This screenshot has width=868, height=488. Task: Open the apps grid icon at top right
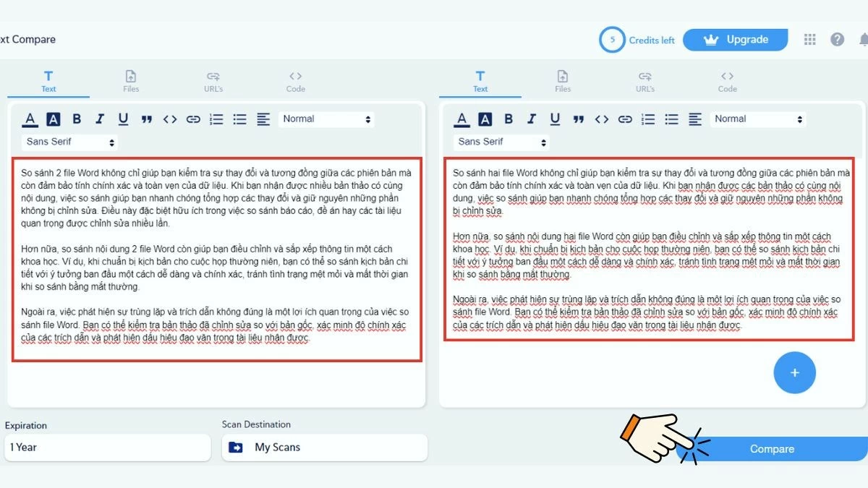[x=809, y=39]
